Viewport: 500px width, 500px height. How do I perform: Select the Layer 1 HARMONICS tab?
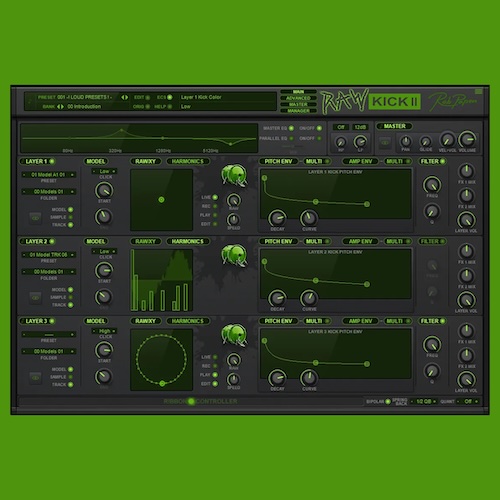click(x=188, y=161)
